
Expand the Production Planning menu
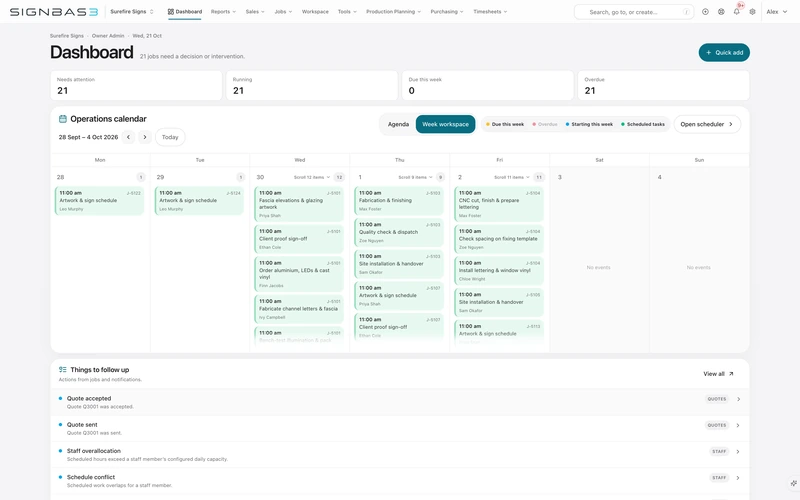point(393,12)
